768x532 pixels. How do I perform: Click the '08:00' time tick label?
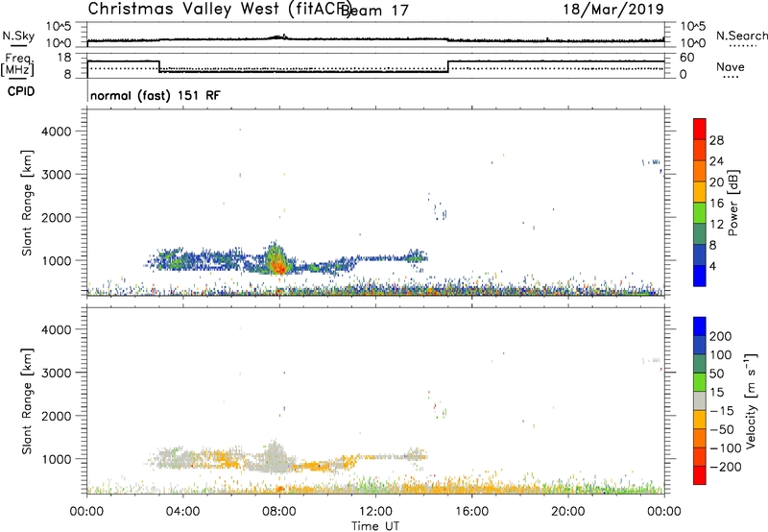[x=279, y=512]
